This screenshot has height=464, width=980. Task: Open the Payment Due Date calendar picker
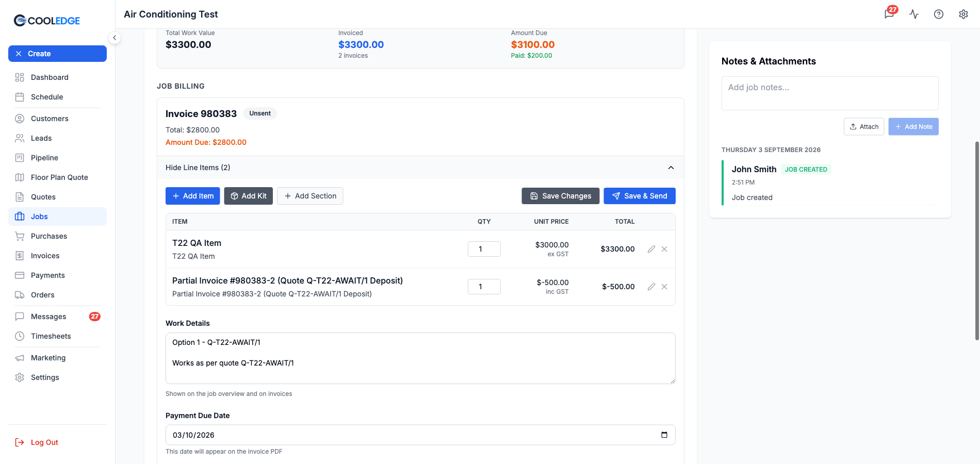click(664, 435)
